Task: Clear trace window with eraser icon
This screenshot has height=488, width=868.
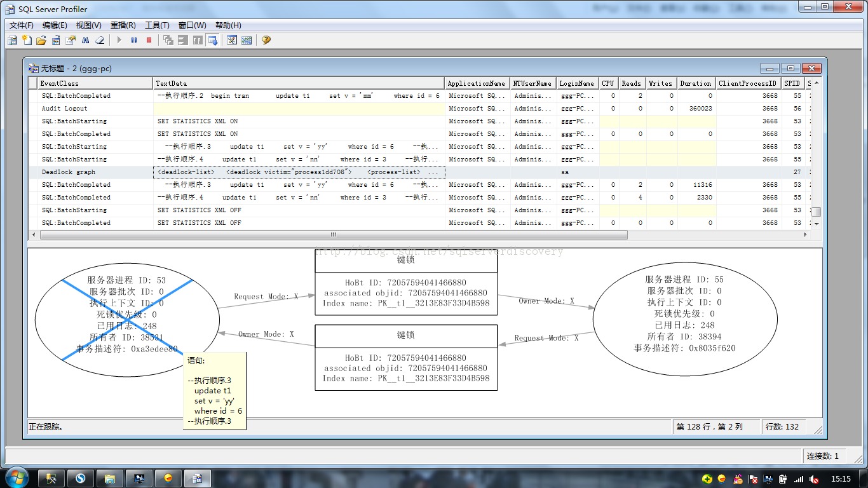Action: point(100,40)
